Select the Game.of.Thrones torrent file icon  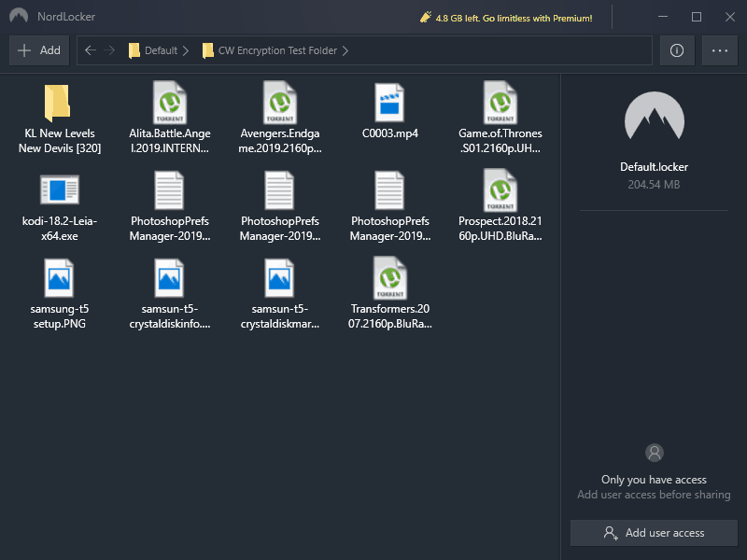click(x=500, y=103)
